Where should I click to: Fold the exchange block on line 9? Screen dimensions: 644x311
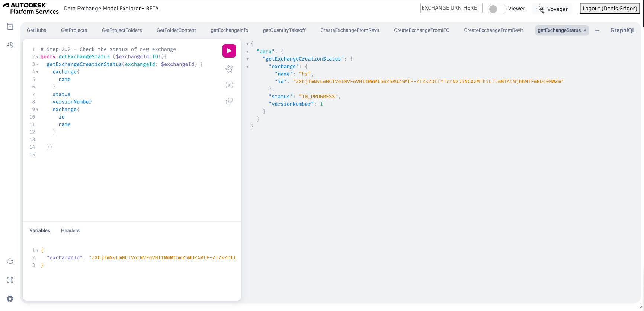pyautogui.click(x=37, y=110)
